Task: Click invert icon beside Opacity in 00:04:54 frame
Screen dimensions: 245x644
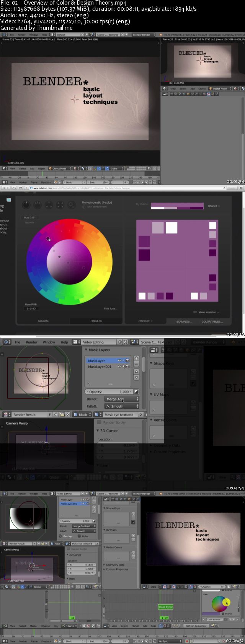Action: tap(136, 392)
